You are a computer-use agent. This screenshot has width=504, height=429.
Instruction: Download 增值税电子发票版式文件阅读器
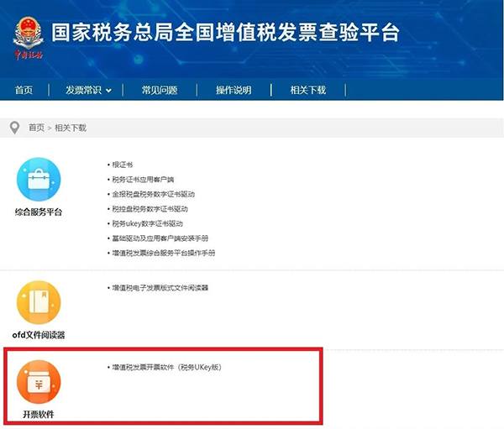160,288
